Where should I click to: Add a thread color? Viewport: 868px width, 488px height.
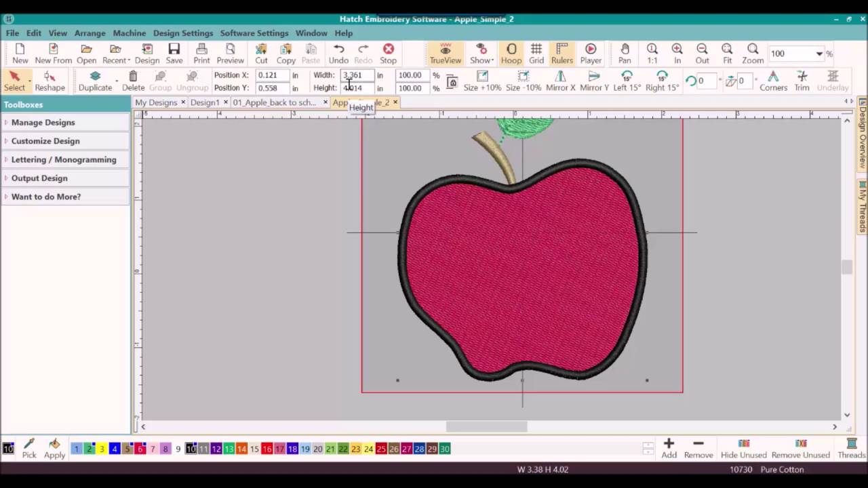pos(669,448)
